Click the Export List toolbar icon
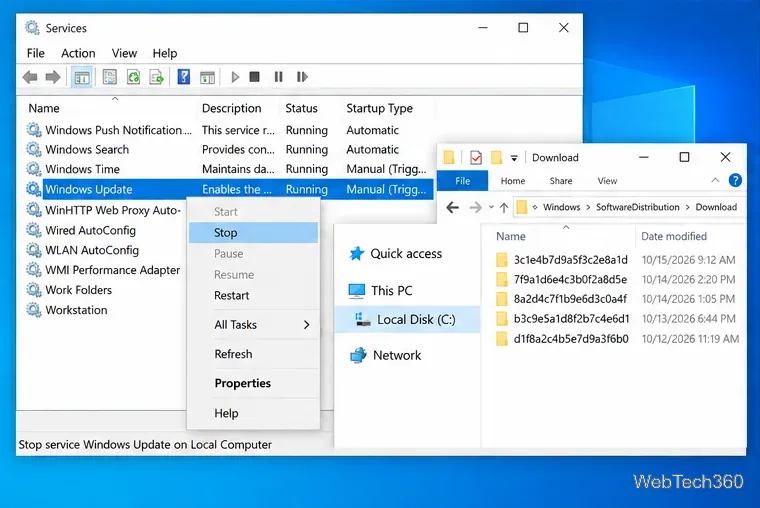The image size is (760, 508). tap(156, 77)
